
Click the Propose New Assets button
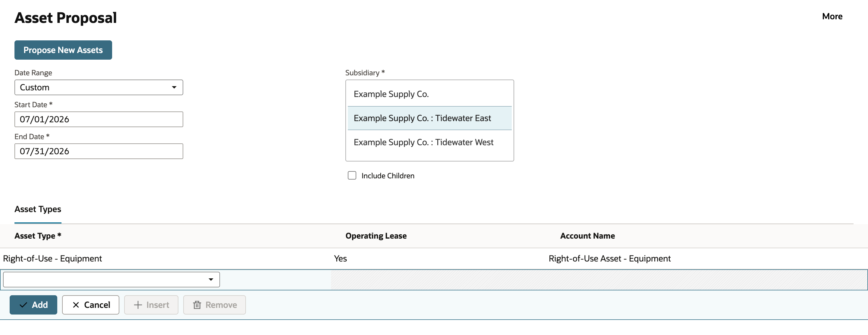click(63, 50)
